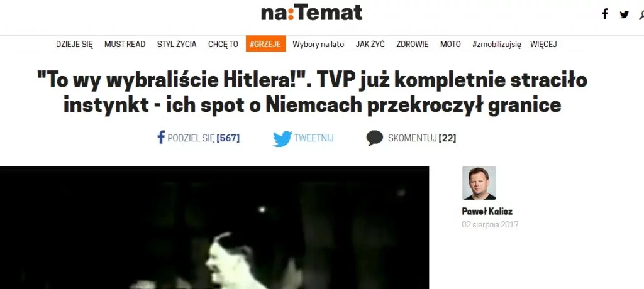Click the Twitter bird tweet icon

pos(282,138)
